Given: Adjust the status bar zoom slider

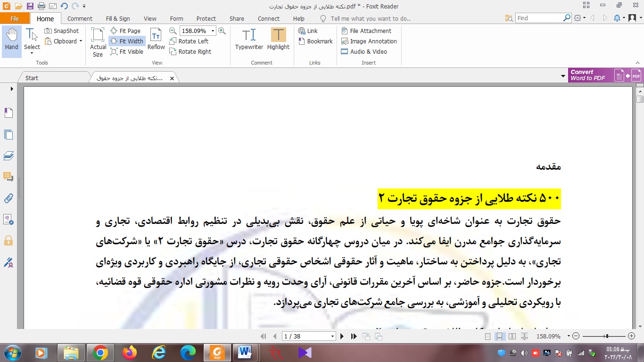Looking at the screenshot, I should pyautogui.click(x=606, y=336).
